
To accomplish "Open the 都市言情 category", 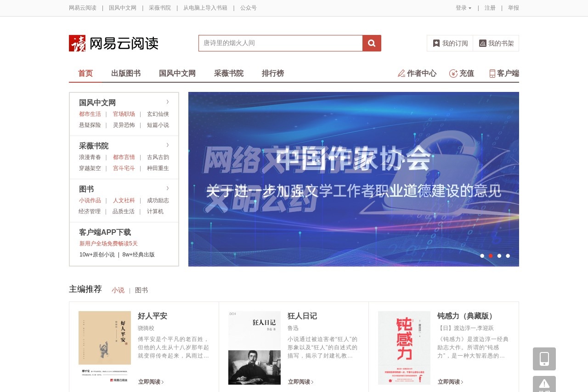I will tap(124, 157).
